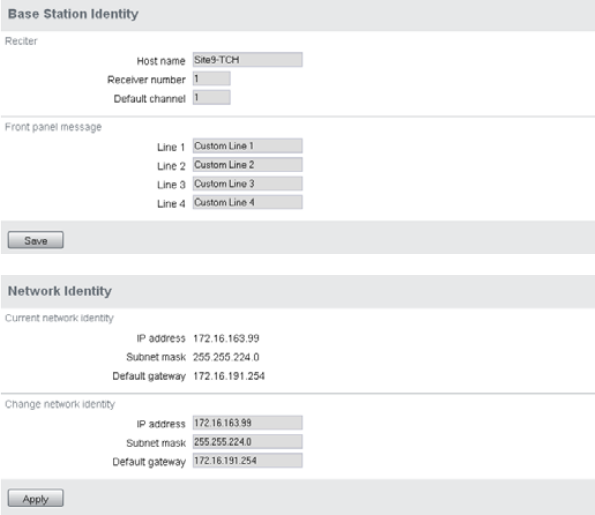This screenshot has height=515, width=595.
Task: Select the Receiver number field
Action: click(x=211, y=79)
